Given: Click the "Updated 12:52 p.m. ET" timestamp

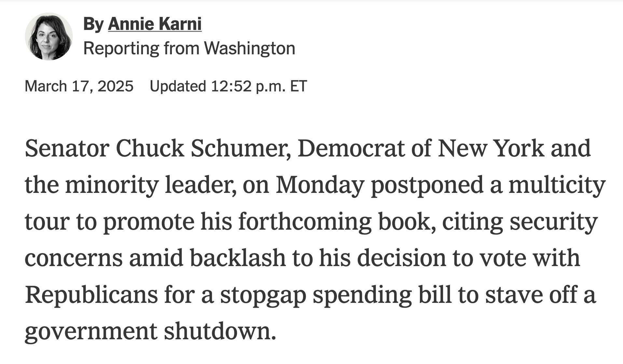Looking at the screenshot, I should (228, 86).
